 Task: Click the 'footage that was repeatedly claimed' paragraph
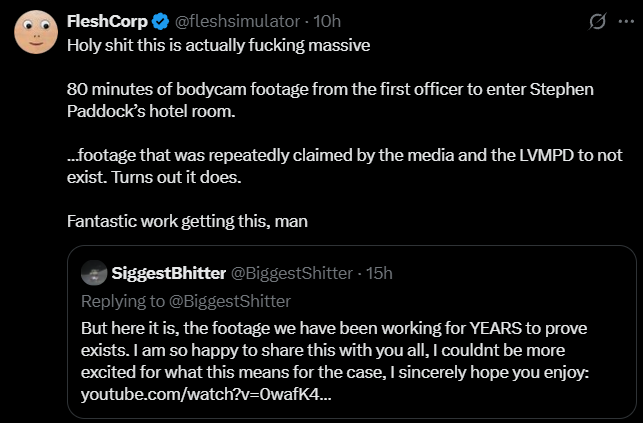tap(344, 166)
